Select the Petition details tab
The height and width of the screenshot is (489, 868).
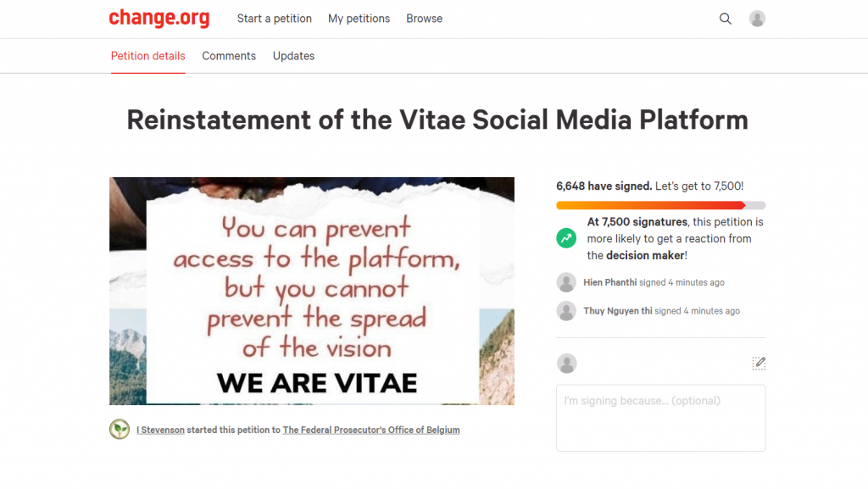point(148,56)
